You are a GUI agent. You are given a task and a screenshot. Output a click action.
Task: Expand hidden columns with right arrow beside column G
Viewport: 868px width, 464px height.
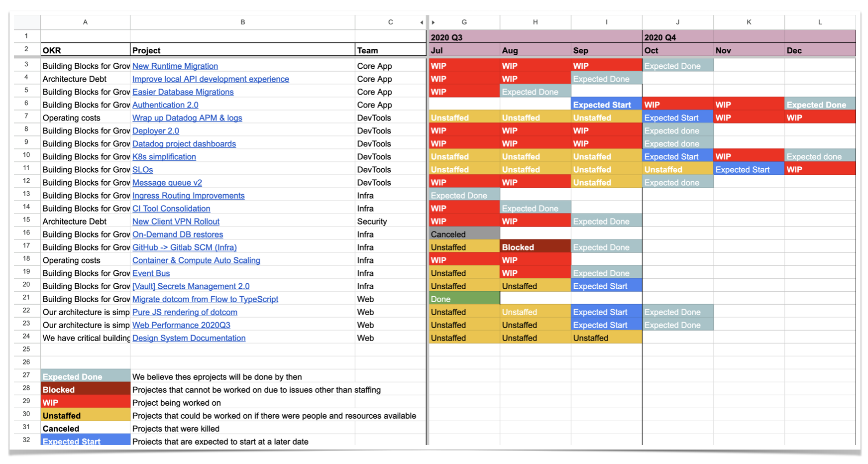tap(434, 22)
